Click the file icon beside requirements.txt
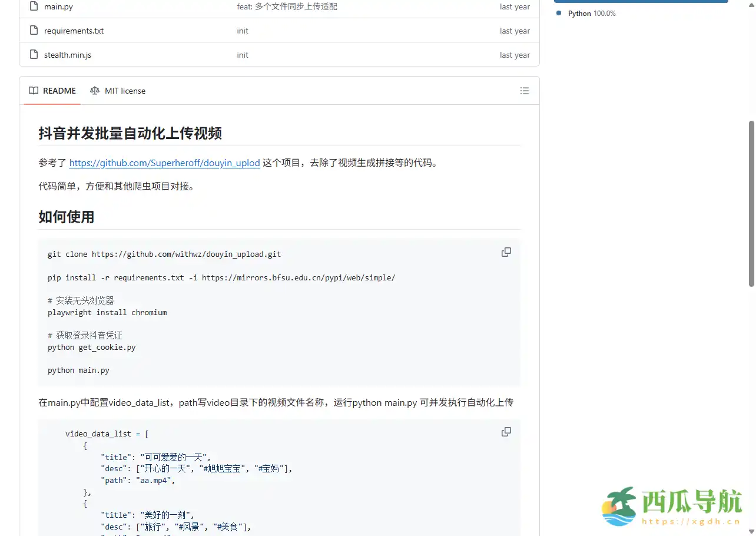The image size is (756, 536). pos(34,30)
